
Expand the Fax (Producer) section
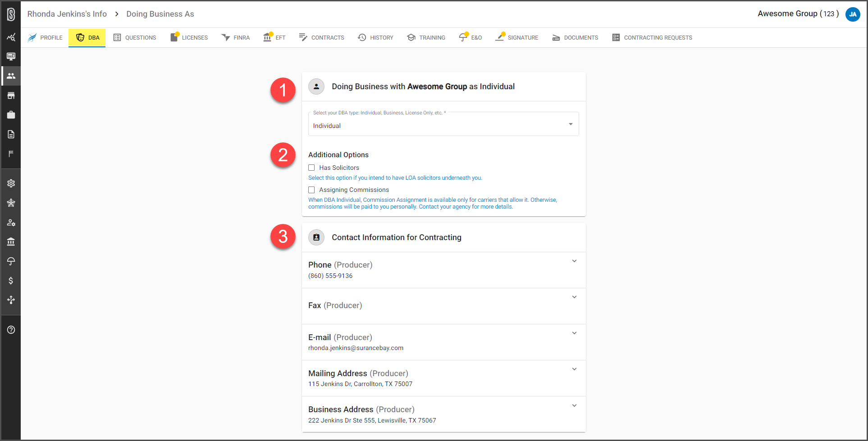tap(443, 306)
